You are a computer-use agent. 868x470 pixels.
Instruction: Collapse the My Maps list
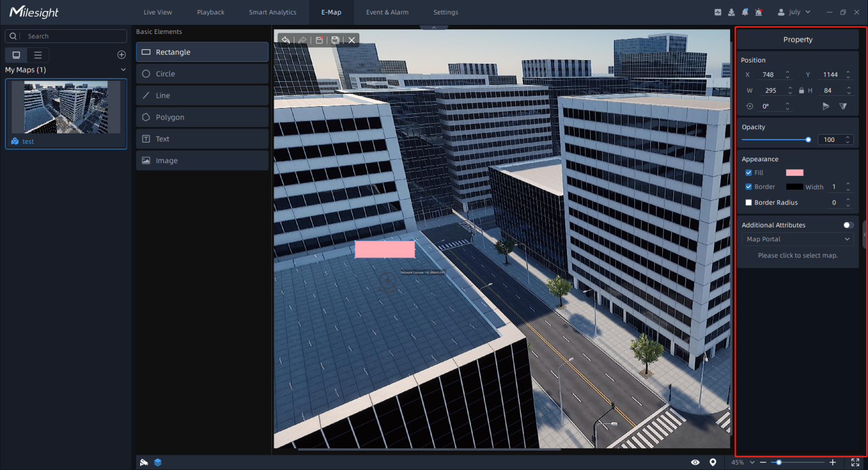pyautogui.click(x=123, y=70)
